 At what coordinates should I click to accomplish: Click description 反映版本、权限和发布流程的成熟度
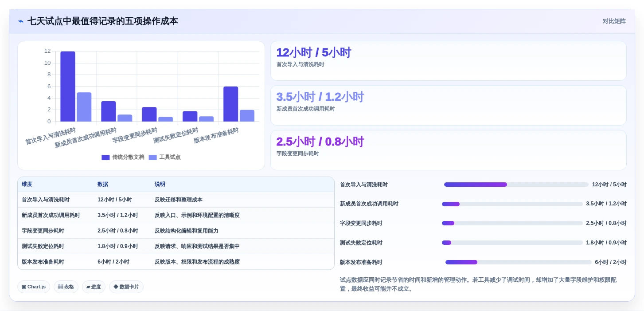point(197,262)
